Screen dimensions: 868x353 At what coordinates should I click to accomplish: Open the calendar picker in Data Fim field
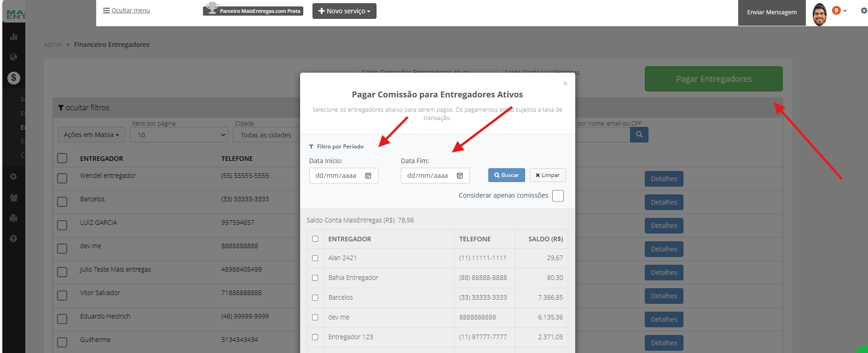[x=460, y=176]
